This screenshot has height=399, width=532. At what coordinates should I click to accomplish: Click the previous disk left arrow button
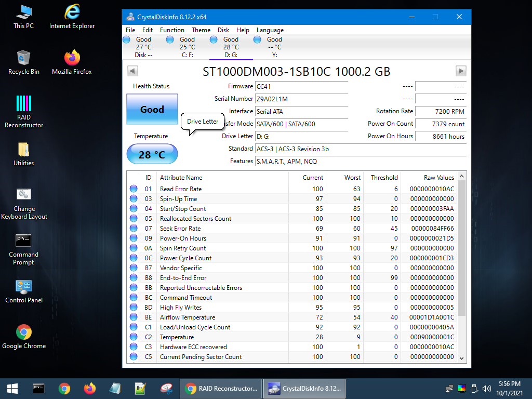[132, 71]
